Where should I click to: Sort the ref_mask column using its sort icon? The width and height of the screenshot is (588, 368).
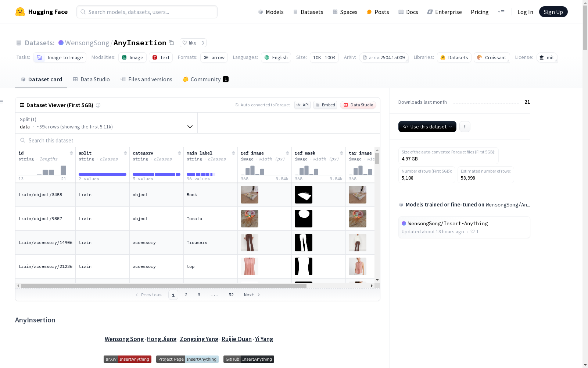(341, 153)
